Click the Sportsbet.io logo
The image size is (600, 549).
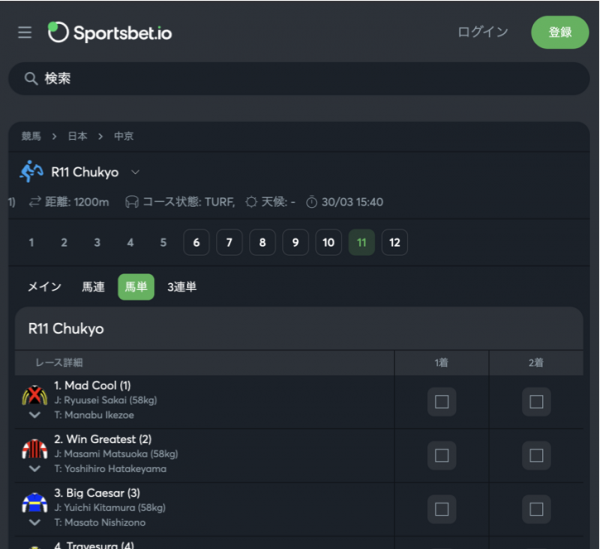(110, 32)
